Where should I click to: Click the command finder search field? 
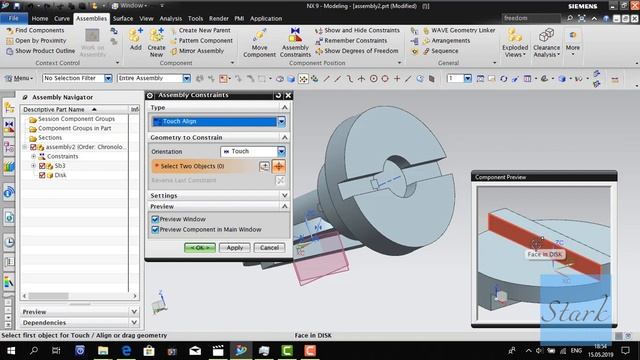(532, 18)
